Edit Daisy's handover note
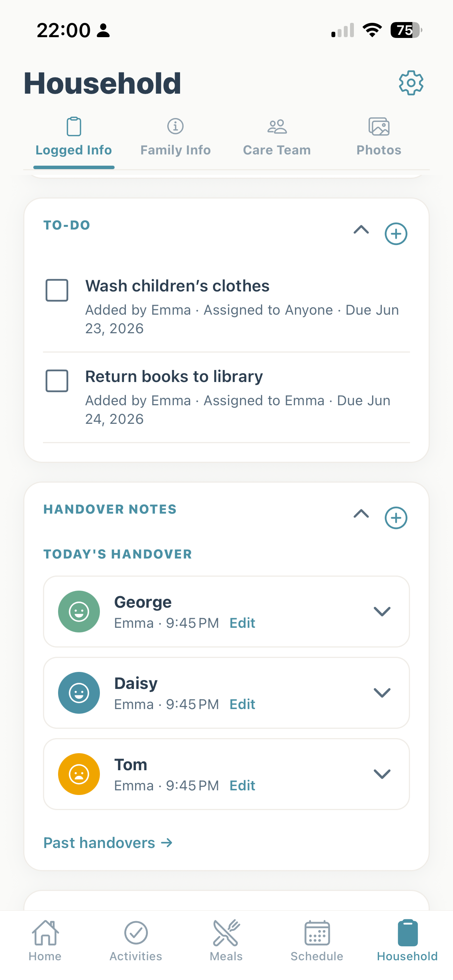Image resolution: width=453 pixels, height=980 pixels. [x=242, y=704]
